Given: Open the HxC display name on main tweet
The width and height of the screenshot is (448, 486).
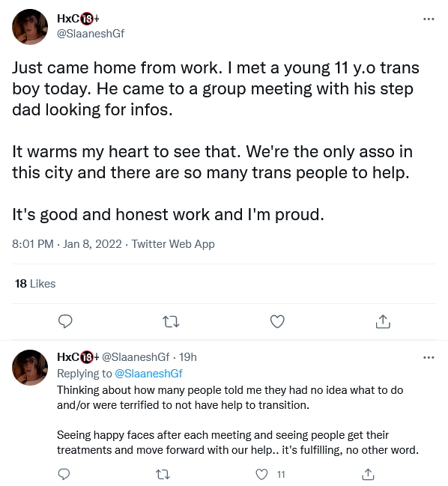Looking at the screenshot, I should [78, 19].
